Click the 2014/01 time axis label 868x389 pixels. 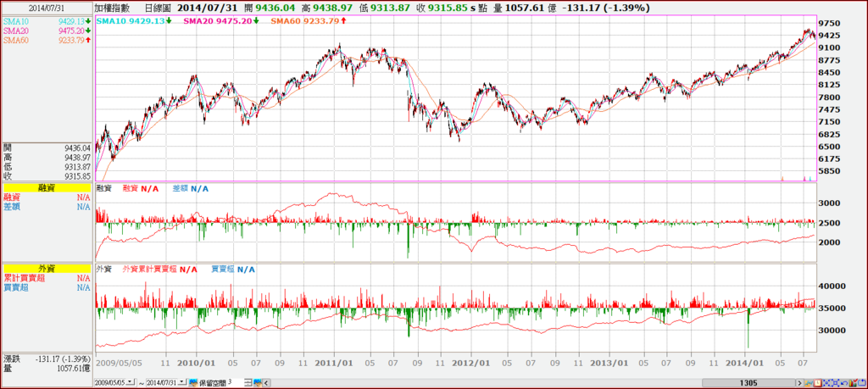[x=744, y=364]
